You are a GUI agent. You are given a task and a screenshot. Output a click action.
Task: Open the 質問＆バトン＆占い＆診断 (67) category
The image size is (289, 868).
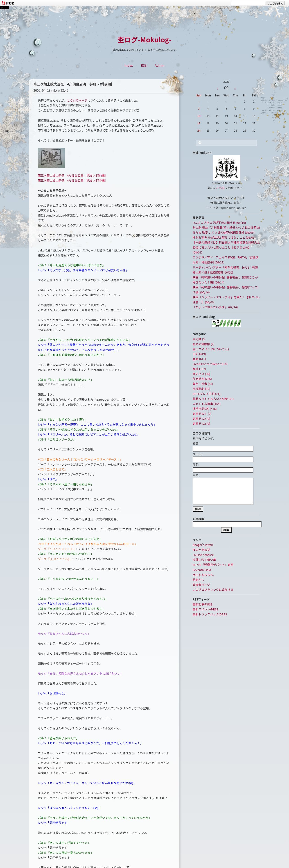point(213,399)
